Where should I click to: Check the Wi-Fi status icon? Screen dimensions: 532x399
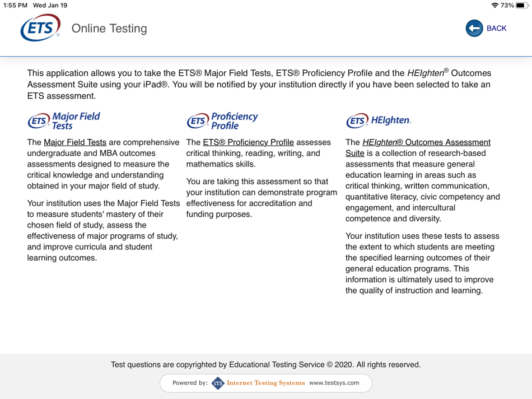click(494, 6)
